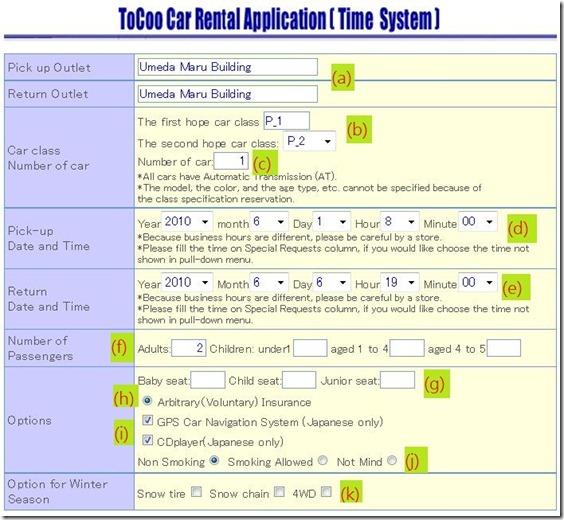Enable the 4WD checkbox
The width and height of the screenshot is (564, 520).
pyautogui.click(x=326, y=492)
